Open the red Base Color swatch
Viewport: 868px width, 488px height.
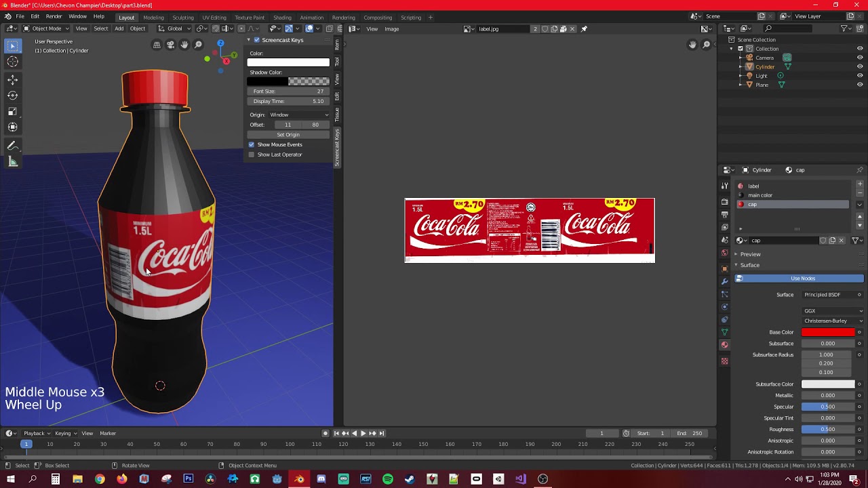828,332
